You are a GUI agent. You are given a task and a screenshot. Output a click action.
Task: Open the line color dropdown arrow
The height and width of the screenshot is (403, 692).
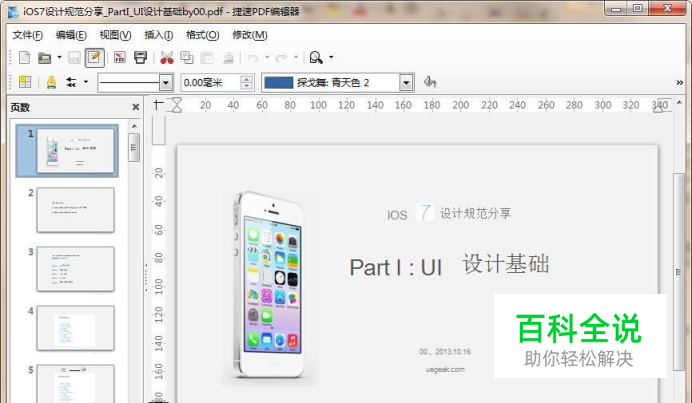[x=406, y=83]
